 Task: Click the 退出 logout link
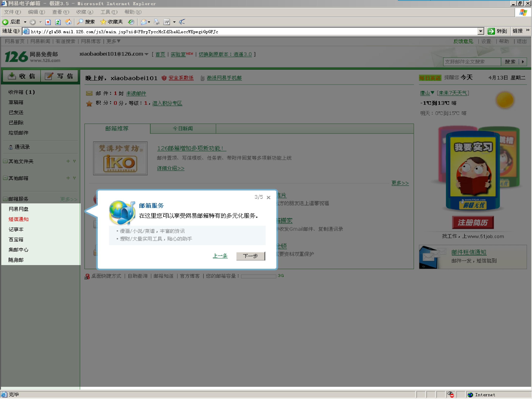point(522,41)
